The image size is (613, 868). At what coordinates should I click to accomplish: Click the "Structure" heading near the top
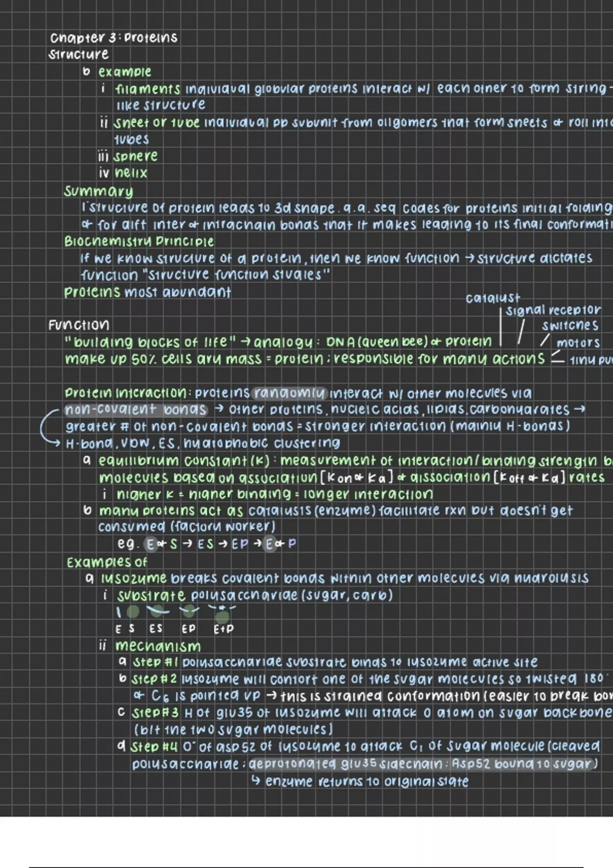point(78,54)
